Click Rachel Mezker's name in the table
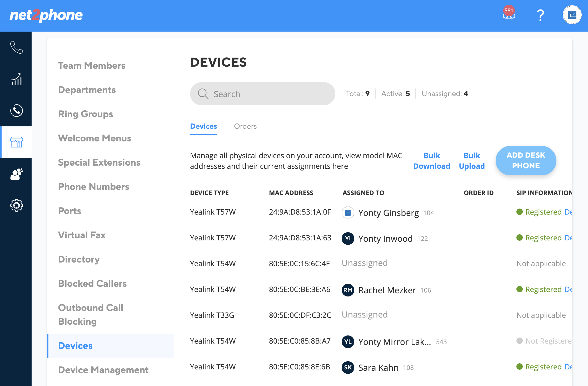Viewport: 588px width, 386px height. [387, 290]
